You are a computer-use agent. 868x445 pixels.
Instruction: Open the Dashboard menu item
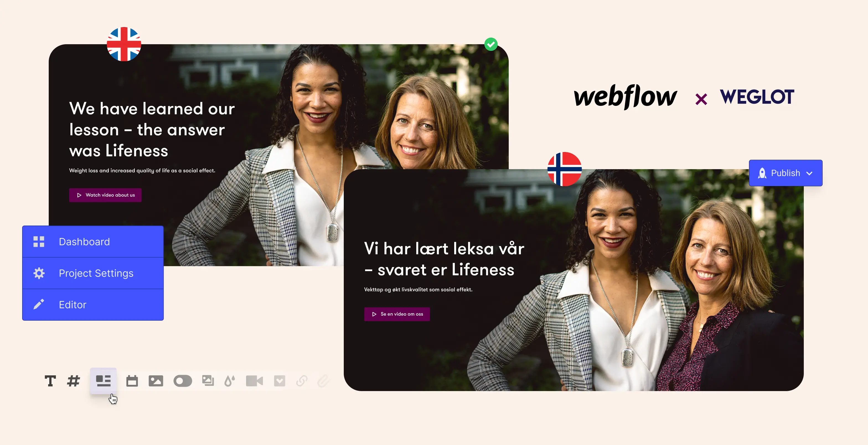click(93, 242)
